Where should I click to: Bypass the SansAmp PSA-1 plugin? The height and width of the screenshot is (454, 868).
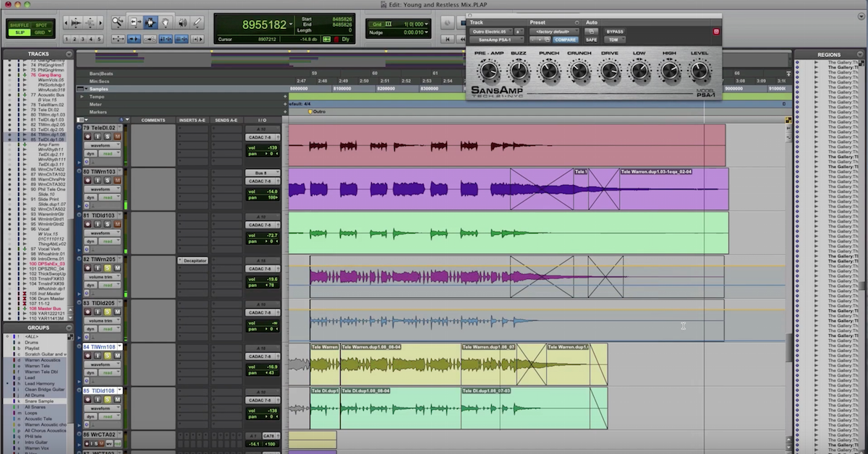[x=615, y=32]
